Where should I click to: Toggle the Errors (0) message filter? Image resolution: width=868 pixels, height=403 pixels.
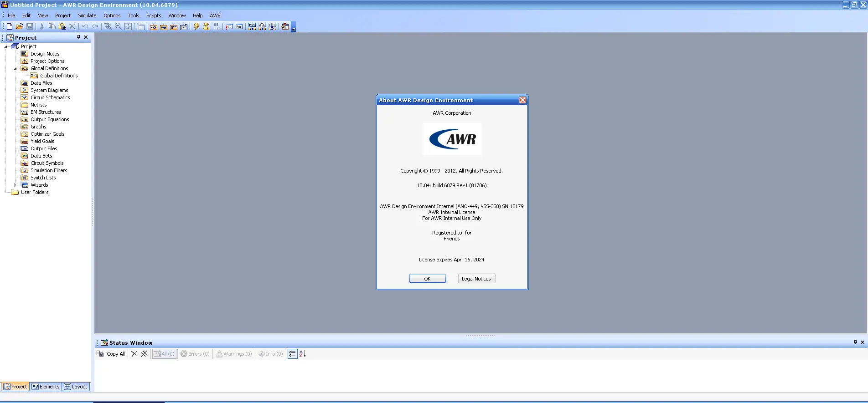coord(195,354)
